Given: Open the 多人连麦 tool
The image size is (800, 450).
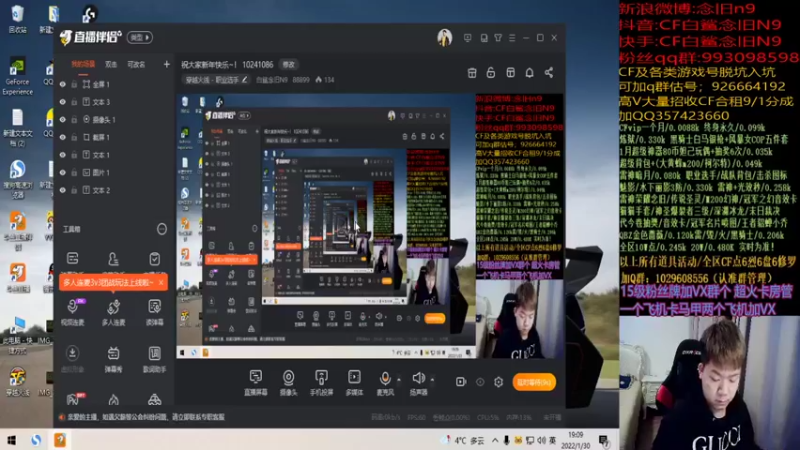Looking at the screenshot, I should tap(113, 312).
